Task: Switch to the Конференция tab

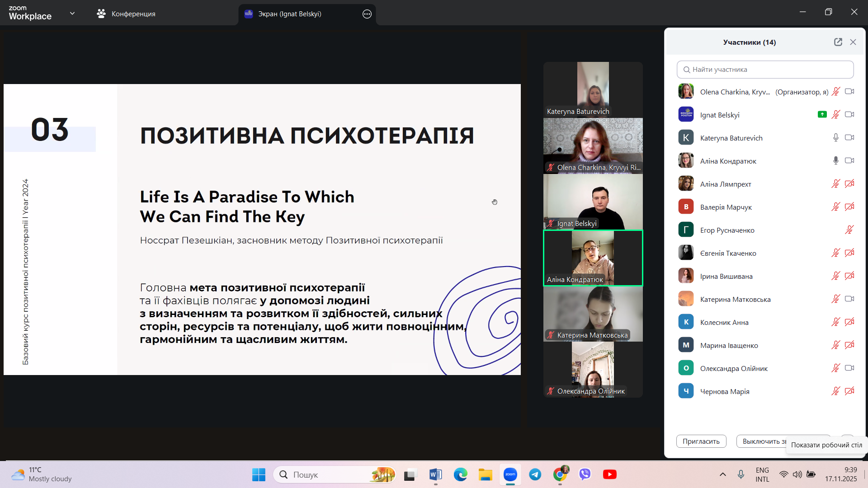Action: (127, 14)
